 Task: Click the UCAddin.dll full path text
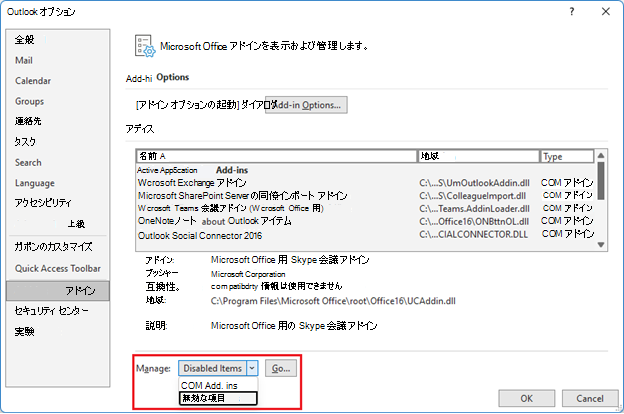(x=333, y=301)
